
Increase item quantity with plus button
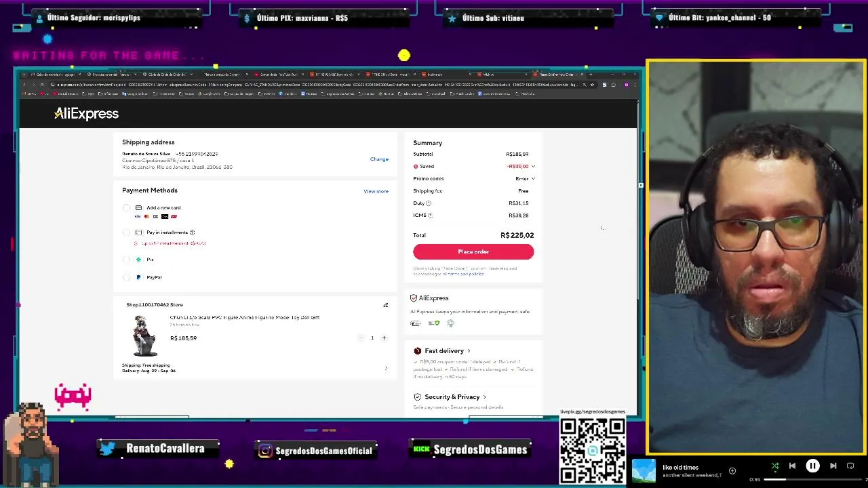[x=384, y=338]
